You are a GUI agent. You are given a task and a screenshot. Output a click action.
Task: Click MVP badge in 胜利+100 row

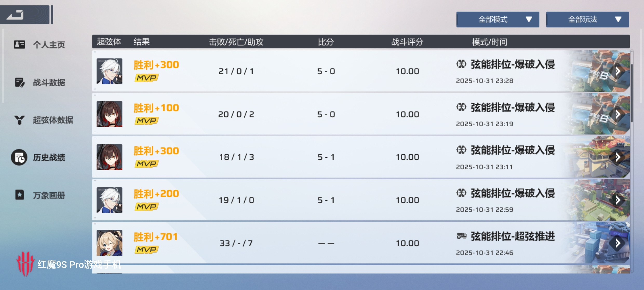point(146,121)
